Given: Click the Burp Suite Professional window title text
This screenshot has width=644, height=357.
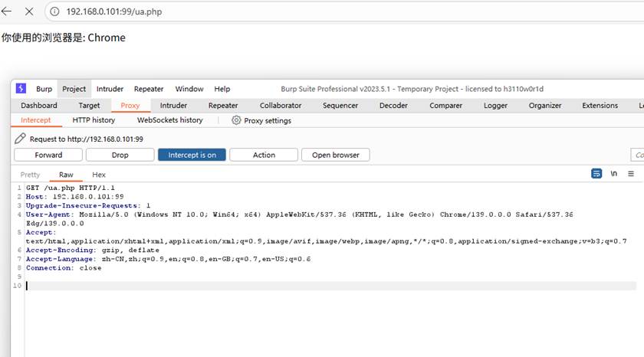Looking at the screenshot, I should 412,89.
